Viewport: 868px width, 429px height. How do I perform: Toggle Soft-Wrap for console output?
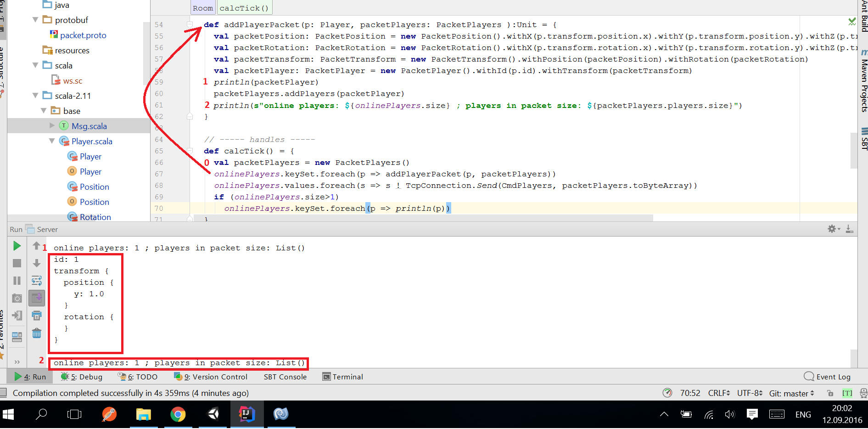point(37,281)
